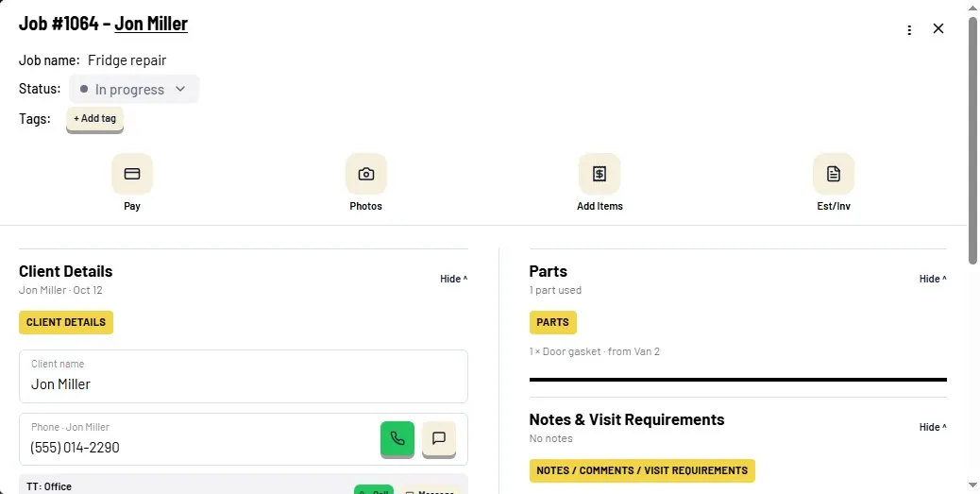Collapse the Parts section with Hide

pos(933,279)
